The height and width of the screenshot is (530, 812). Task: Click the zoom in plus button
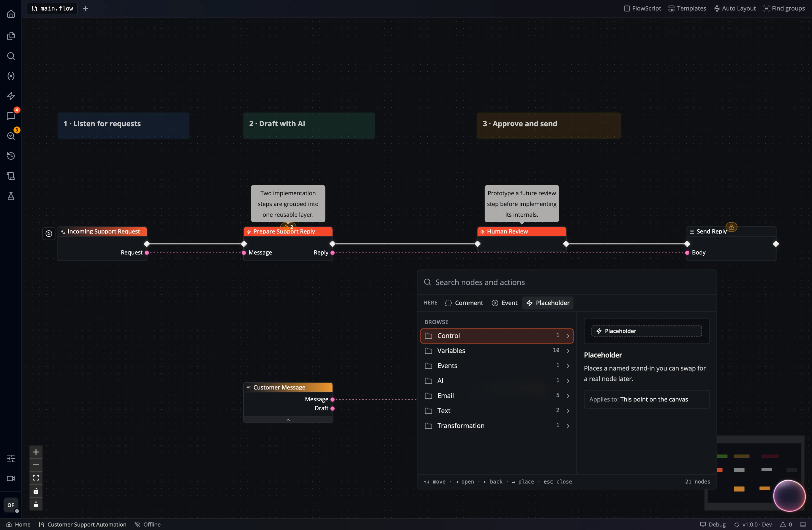tap(36, 452)
